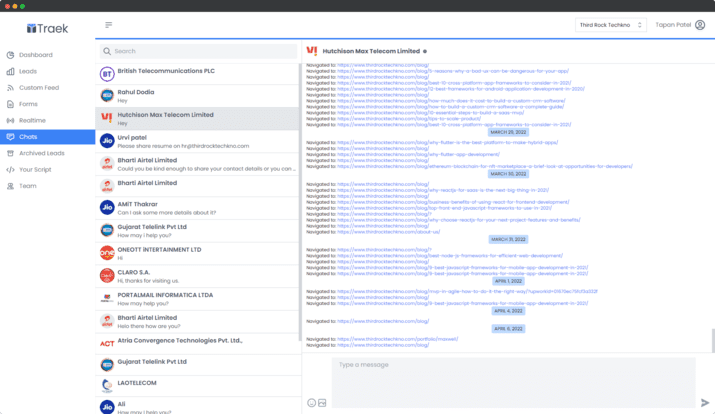
Task: Click the Your Script code icon
Action: tap(10, 170)
